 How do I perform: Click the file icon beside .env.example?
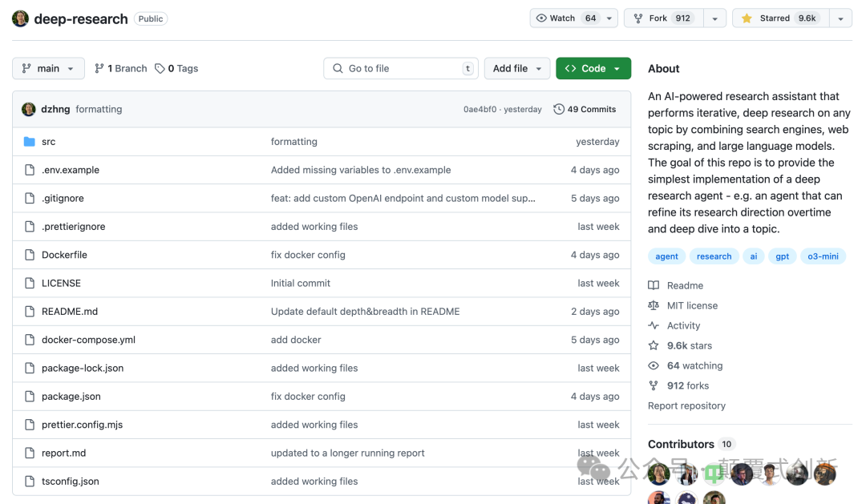coord(30,170)
